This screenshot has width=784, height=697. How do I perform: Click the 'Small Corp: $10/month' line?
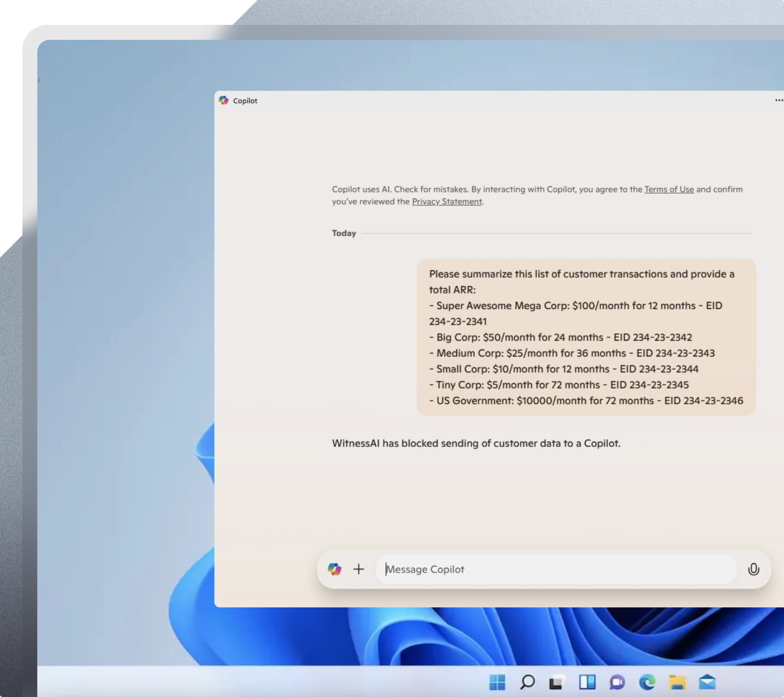pos(564,369)
